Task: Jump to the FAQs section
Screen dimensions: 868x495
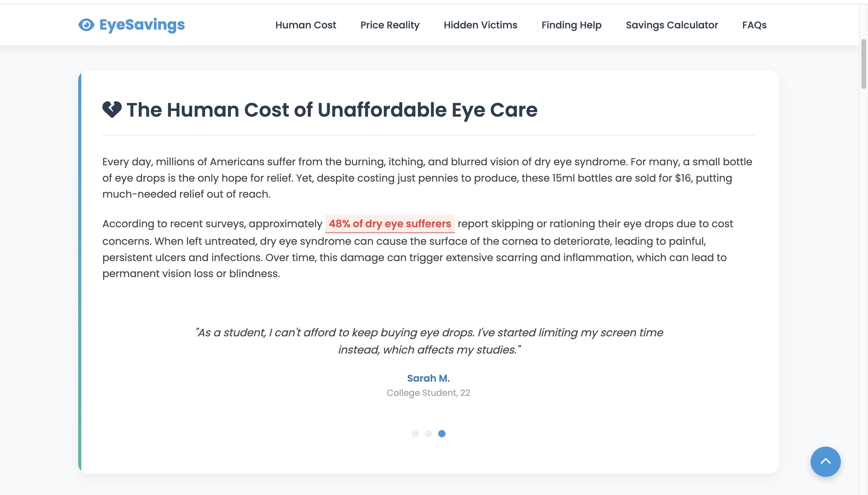Action: click(x=754, y=25)
